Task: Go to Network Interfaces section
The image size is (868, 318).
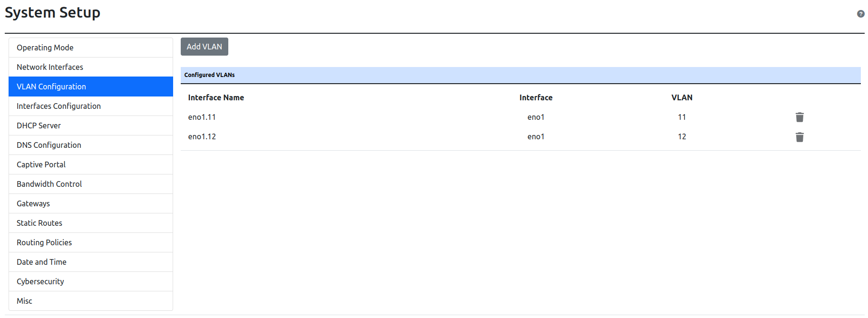Action: tap(50, 67)
